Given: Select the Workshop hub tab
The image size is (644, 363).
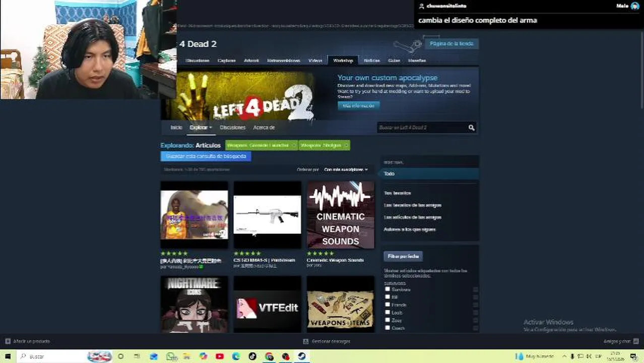Looking at the screenshot, I should point(343,60).
